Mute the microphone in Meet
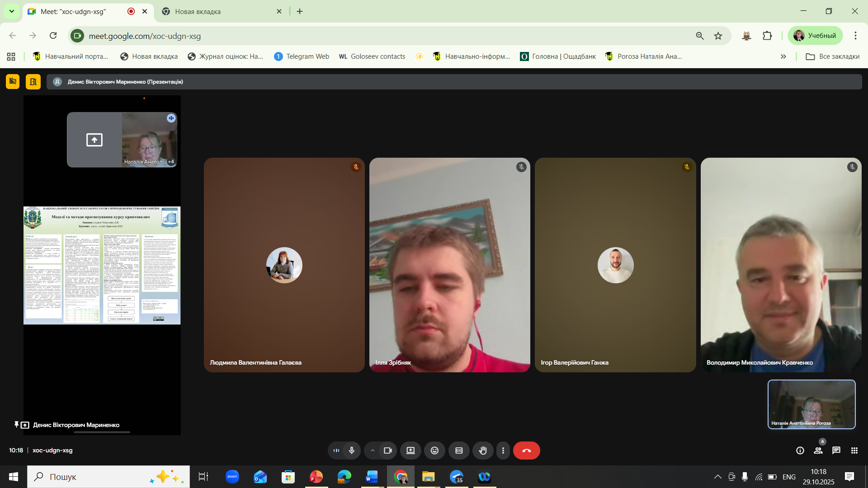 [352, 450]
